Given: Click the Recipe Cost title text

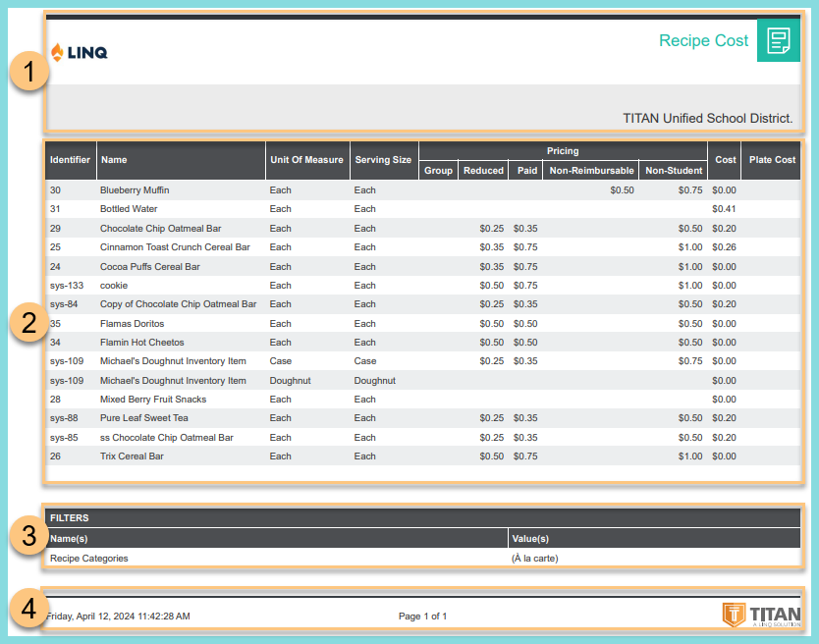Looking at the screenshot, I should [x=703, y=41].
